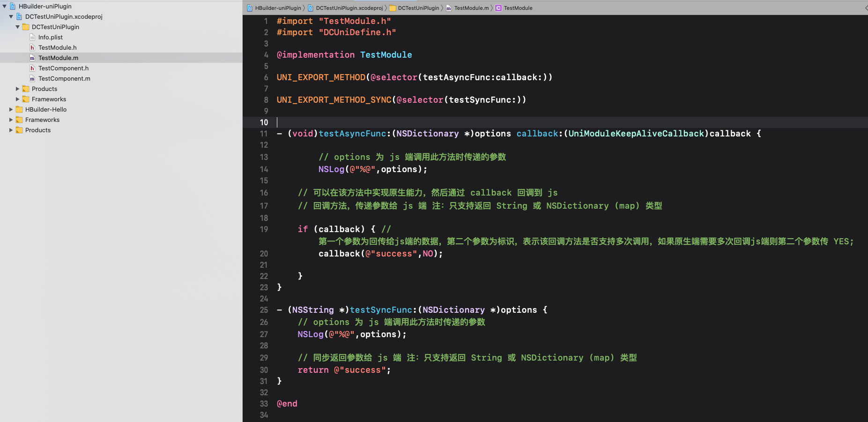Expand the Frameworks folder below HBuilder-Hello
The image size is (868, 422).
11,120
